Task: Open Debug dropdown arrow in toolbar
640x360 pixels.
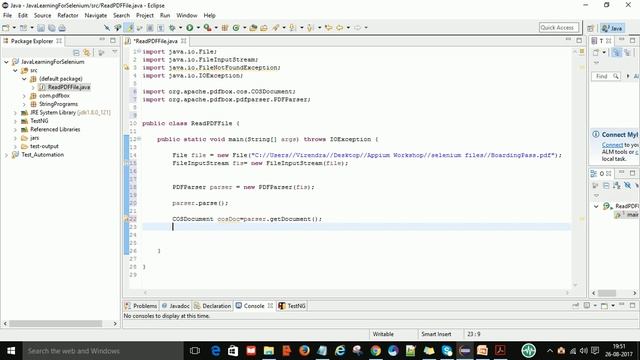Action: [x=180, y=28]
